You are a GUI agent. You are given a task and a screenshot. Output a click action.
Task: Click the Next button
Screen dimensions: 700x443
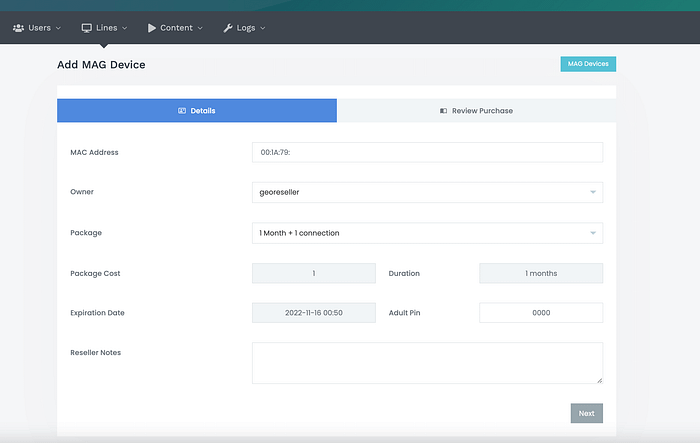[x=587, y=413]
